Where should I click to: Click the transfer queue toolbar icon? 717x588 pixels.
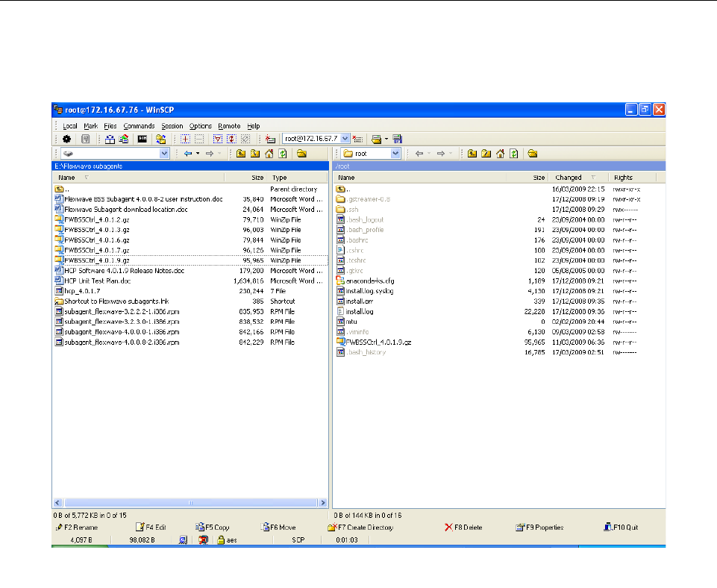[376, 139]
